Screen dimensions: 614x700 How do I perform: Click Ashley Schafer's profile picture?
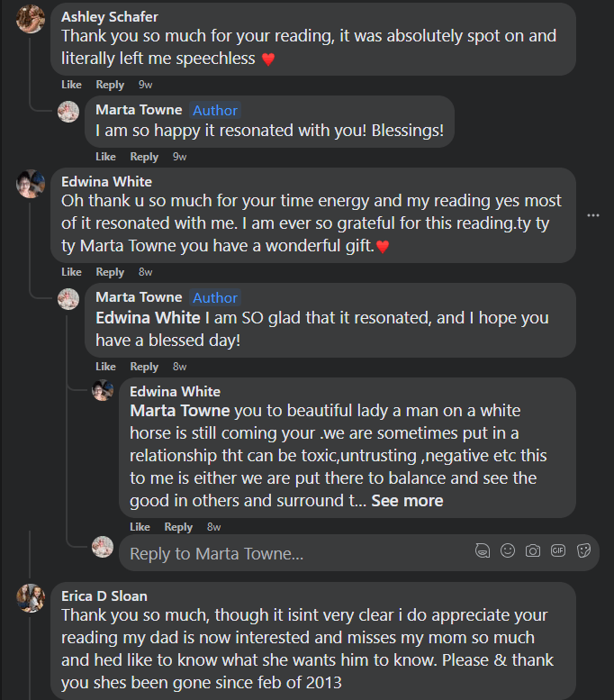coord(31,18)
